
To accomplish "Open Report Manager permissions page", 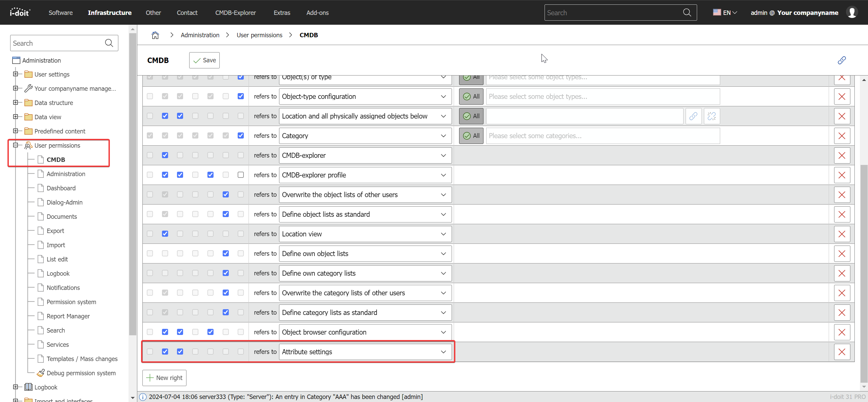I will (x=68, y=316).
